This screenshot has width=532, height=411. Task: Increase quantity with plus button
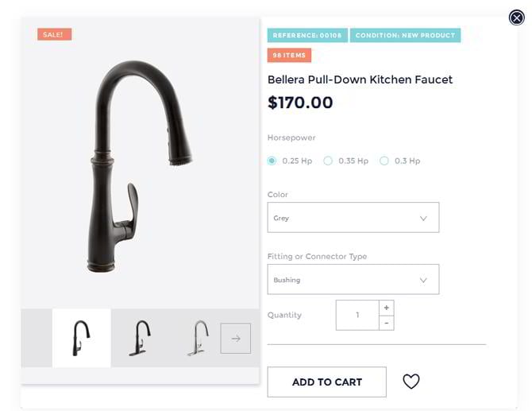[x=386, y=308]
